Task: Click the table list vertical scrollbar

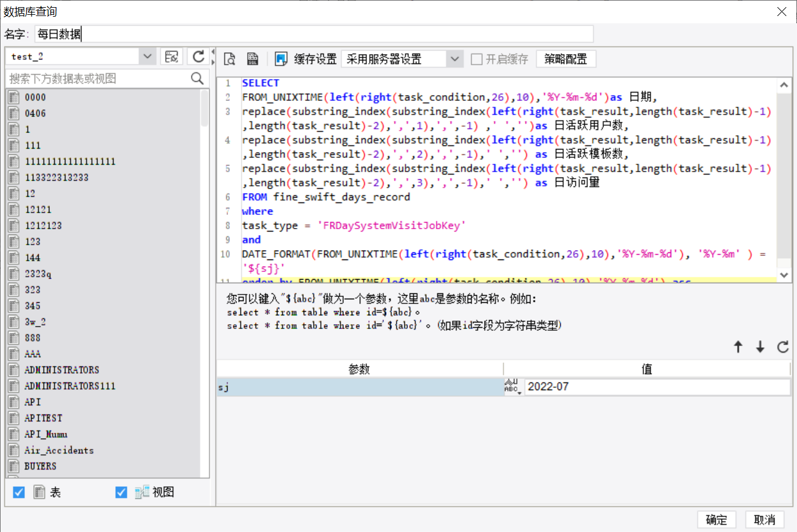Action: [204, 107]
